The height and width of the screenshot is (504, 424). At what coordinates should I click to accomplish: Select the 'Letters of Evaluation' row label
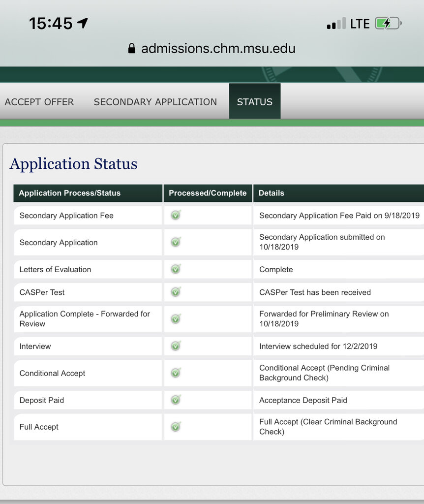point(55,270)
